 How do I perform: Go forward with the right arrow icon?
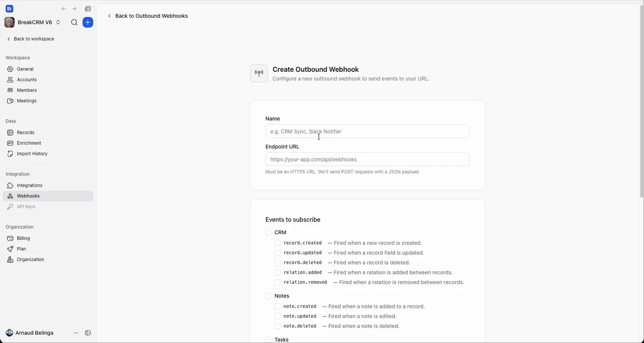[74, 9]
